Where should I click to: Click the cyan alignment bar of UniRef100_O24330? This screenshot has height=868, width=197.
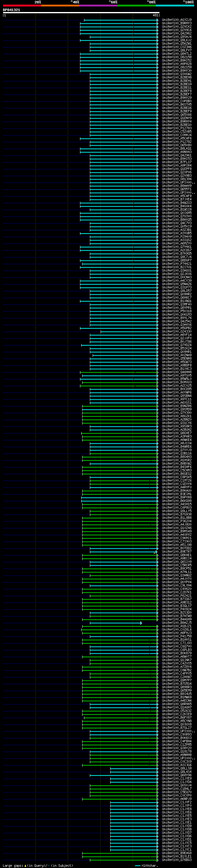point(129,332)
